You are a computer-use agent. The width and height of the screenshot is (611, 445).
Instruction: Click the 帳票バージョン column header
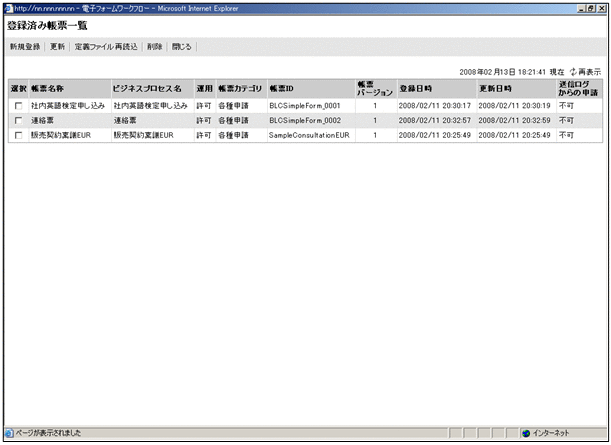click(x=376, y=89)
